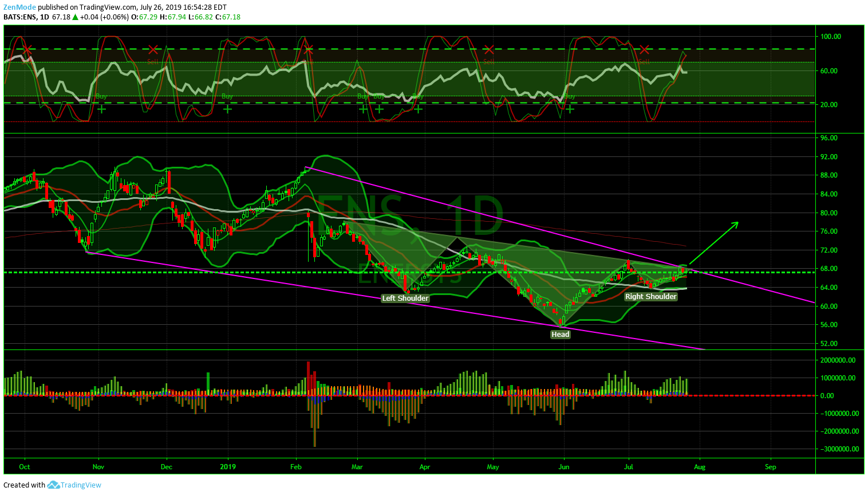Screen dimensions: 868x495
Task: Click the 56.00 price scale label
Action: pos(828,325)
